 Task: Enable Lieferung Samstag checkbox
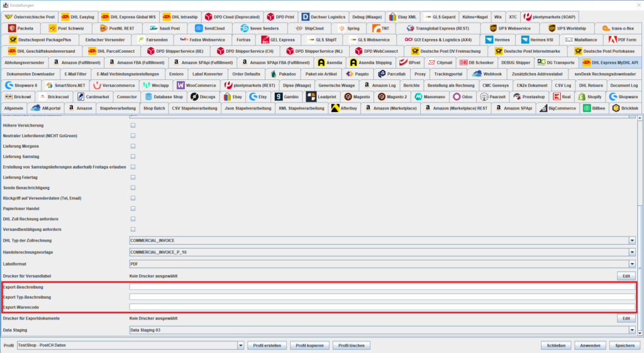point(133,157)
